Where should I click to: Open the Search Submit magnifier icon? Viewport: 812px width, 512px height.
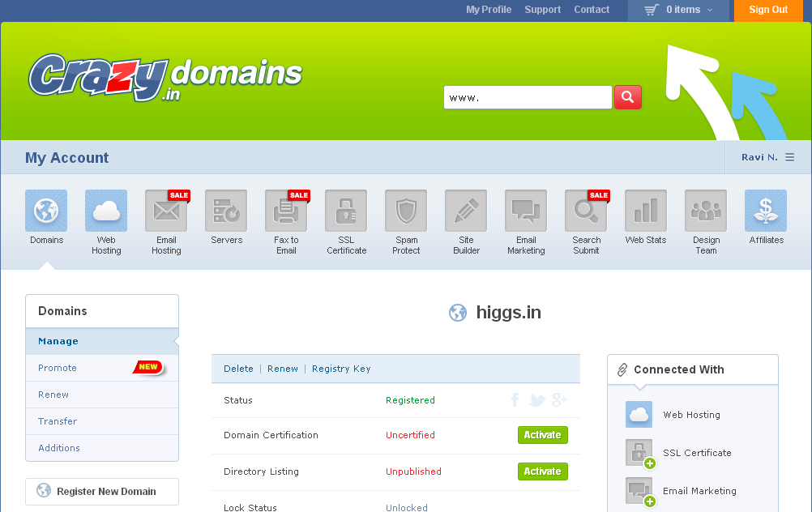click(586, 211)
